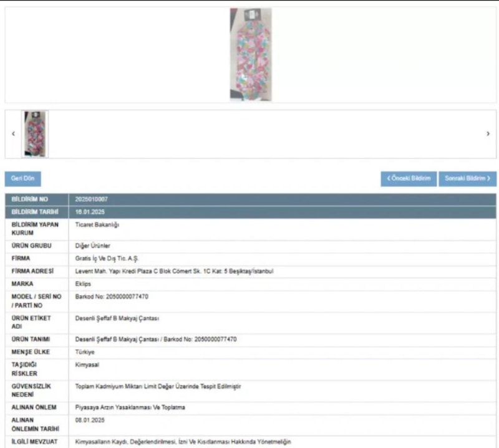
Task: Click the right carousel arrow
Action: (488, 134)
